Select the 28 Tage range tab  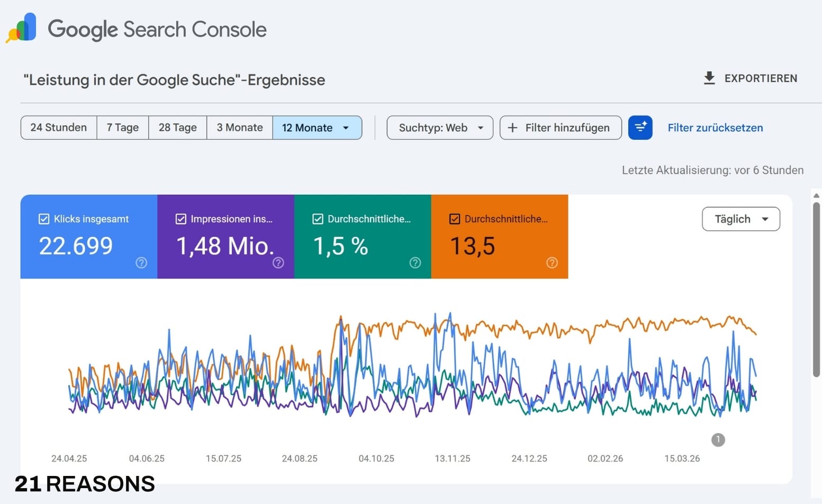point(178,128)
